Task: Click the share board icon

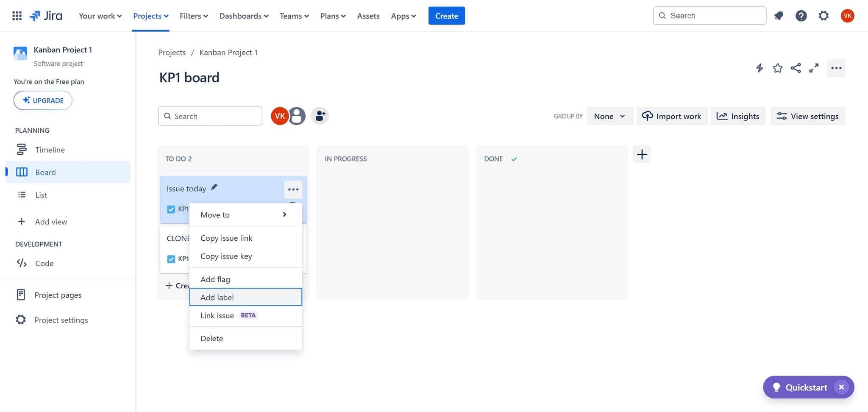Action: click(x=796, y=68)
